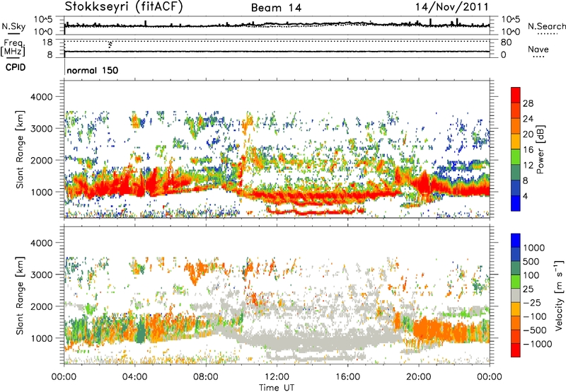Click the Velocity colorbar value '1000'
Viewport: 566px width, 392px height.
(x=534, y=248)
